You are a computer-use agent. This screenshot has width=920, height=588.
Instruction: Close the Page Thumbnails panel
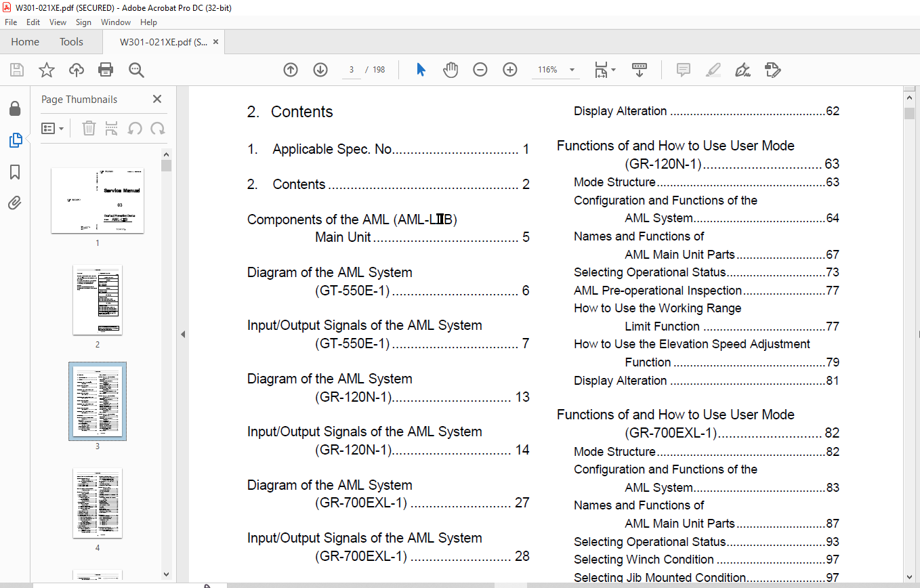[x=157, y=99]
